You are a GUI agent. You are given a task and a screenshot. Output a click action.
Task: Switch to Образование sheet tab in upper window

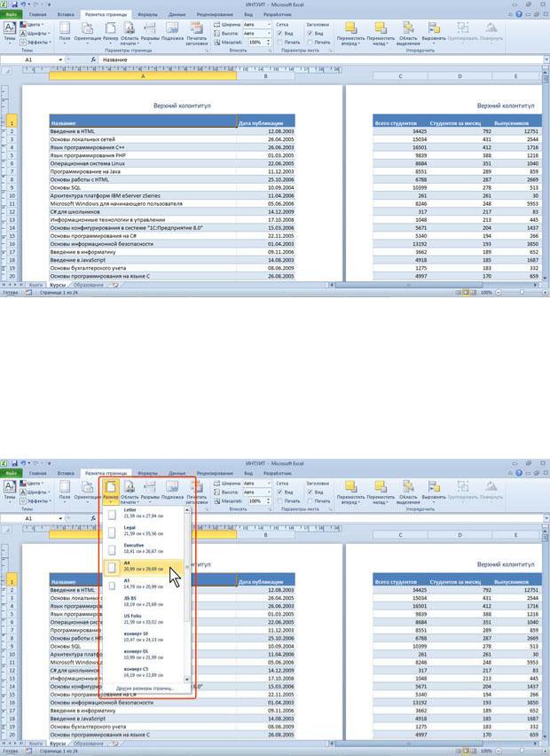click(88, 285)
